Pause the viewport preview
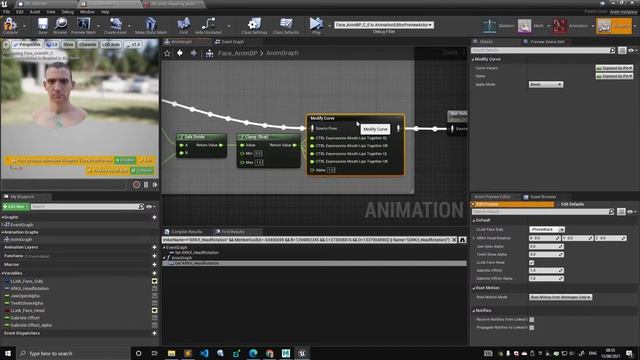This screenshot has height=360, width=640. click(146, 185)
